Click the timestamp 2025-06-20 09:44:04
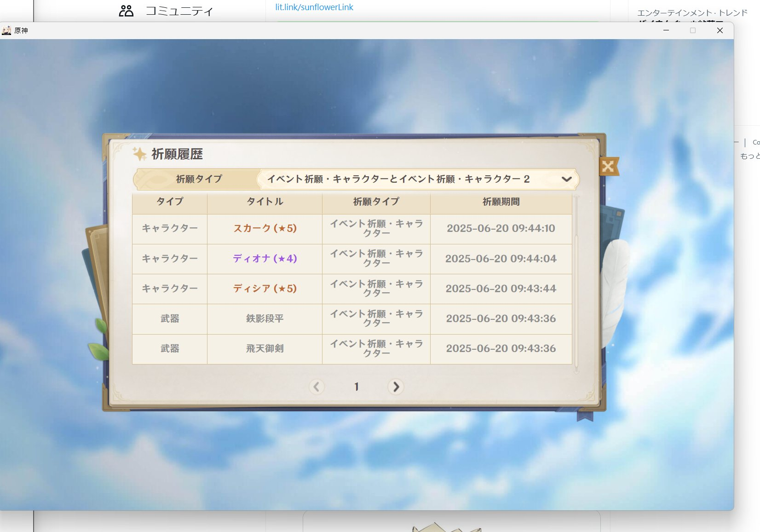Screen dimensions: 760x532 pos(501,259)
